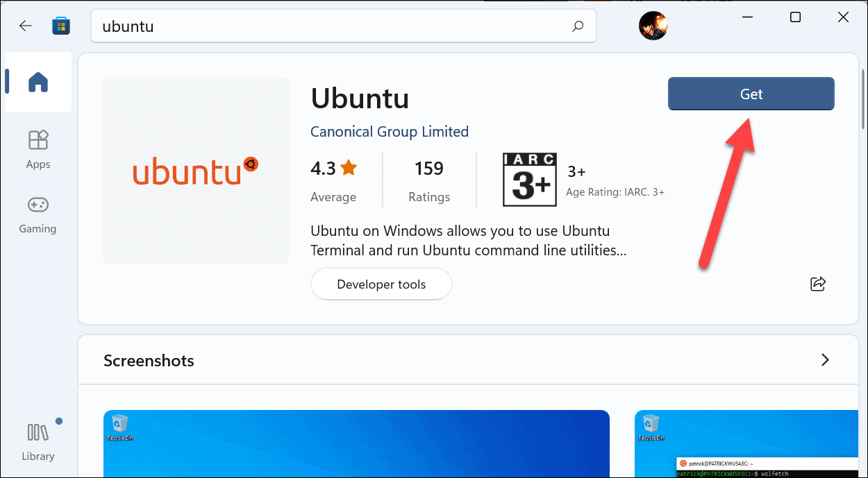This screenshot has height=478, width=868.
Task: Click the Ubuntu app logo image
Action: pyautogui.click(x=196, y=171)
